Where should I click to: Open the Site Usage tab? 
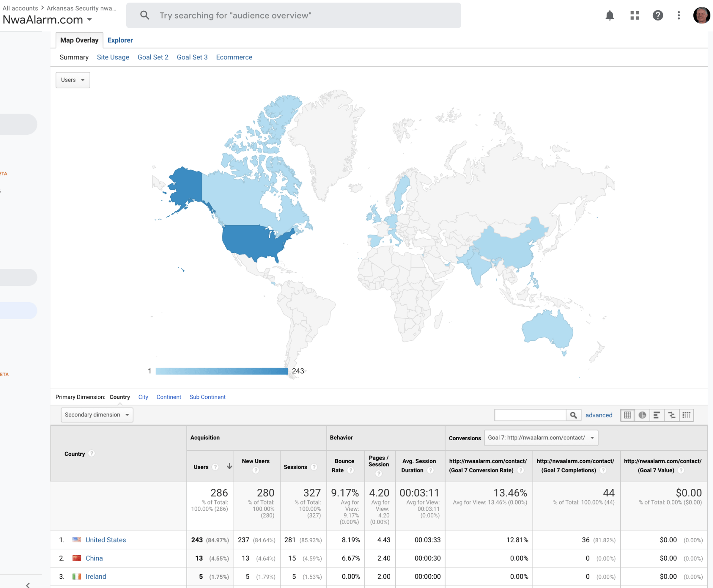tap(113, 57)
